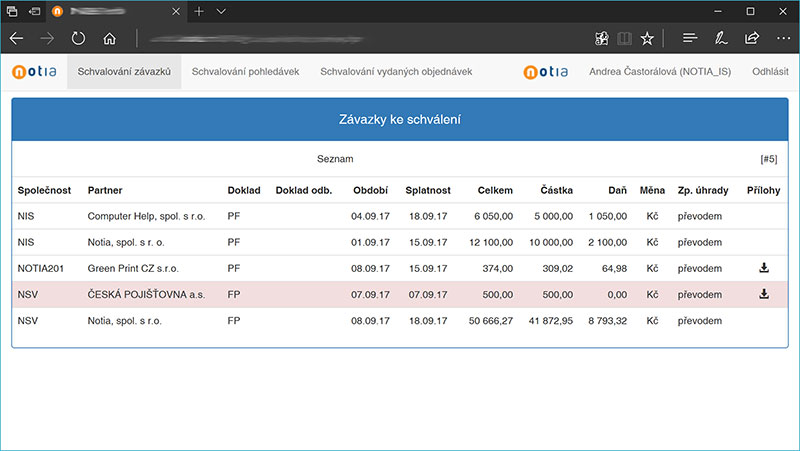Screen dimensions: 800x451
Task: Close the current browser tab
Action: [x=176, y=11]
